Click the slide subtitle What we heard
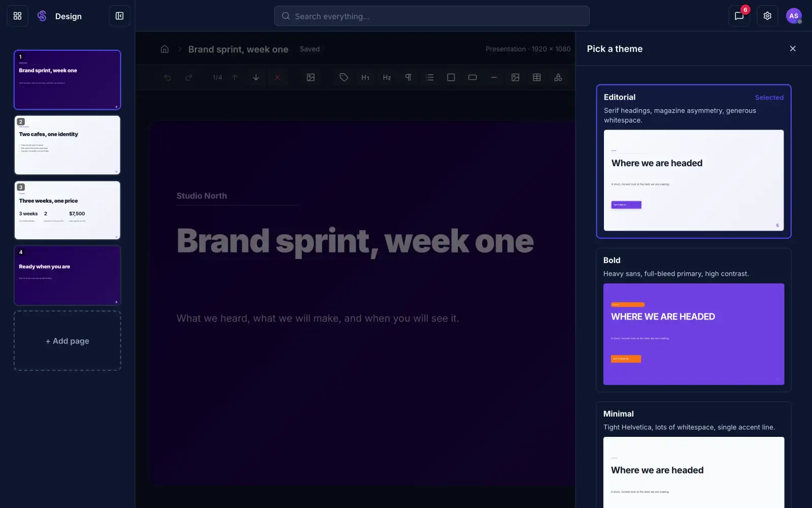Viewport: 812px width, 508px height. coord(318,319)
